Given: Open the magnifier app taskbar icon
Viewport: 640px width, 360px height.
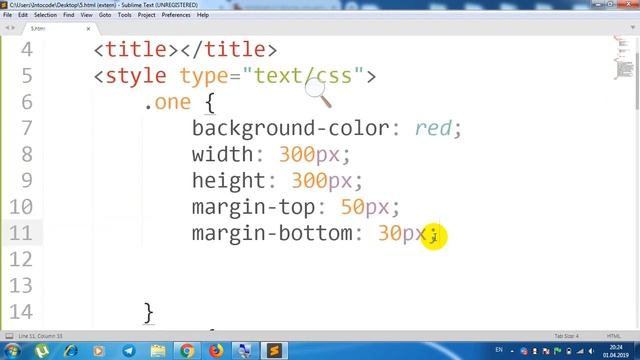Looking at the screenshot, I should click(x=245, y=351).
